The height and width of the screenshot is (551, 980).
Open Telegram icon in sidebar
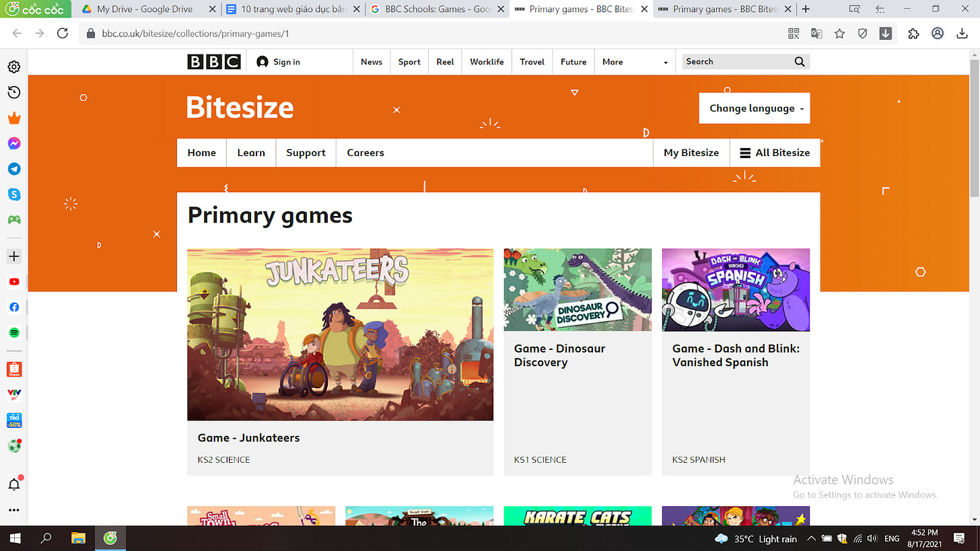(14, 169)
